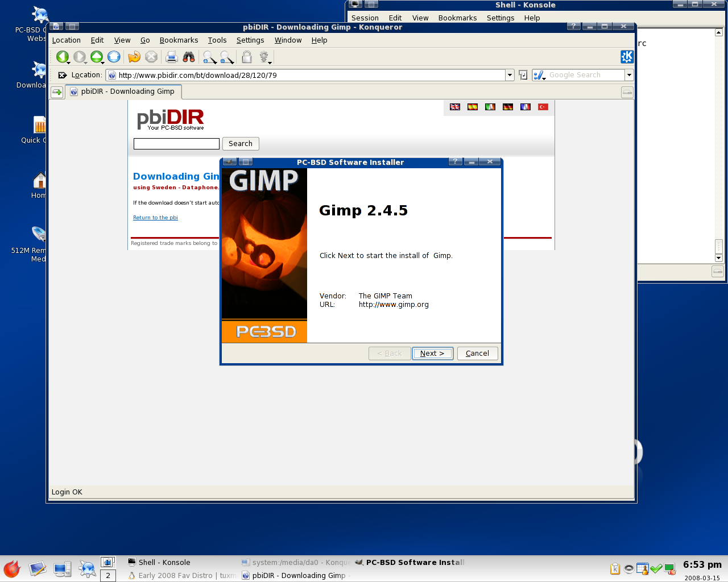Click the green Back arrow in Konqueror

click(x=62, y=57)
